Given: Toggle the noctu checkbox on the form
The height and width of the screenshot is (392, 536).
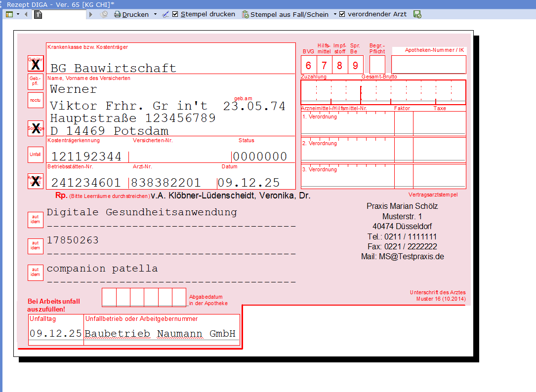Looking at the screenshot, I should tap(36, 100).
